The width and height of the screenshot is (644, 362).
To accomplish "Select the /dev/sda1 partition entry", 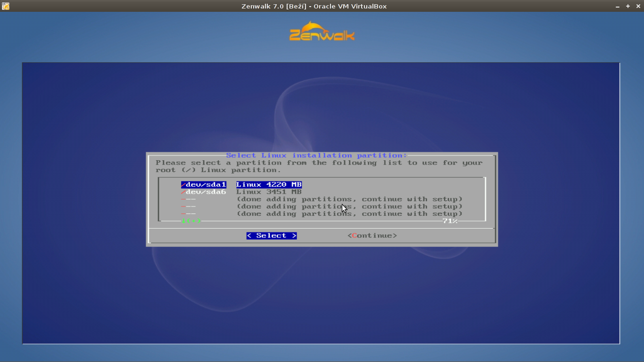I will pyautogui.click(x=204, y=185).
